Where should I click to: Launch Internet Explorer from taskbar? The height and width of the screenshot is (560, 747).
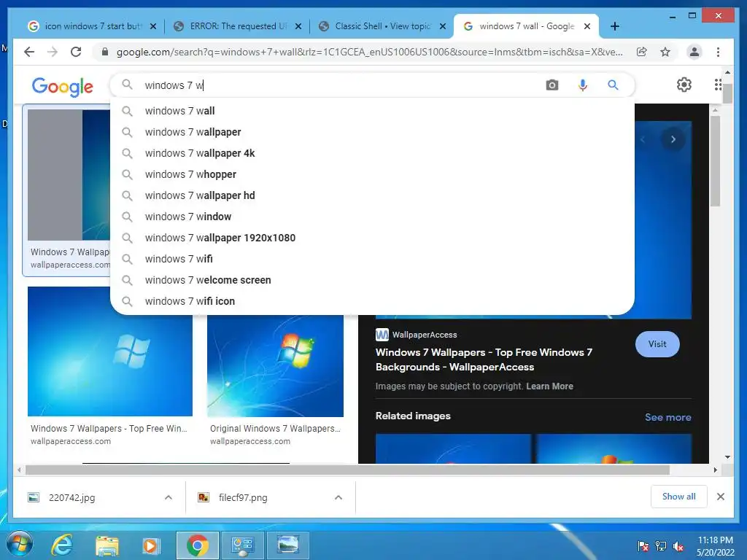pyautogui.click(x=62, y=545)
